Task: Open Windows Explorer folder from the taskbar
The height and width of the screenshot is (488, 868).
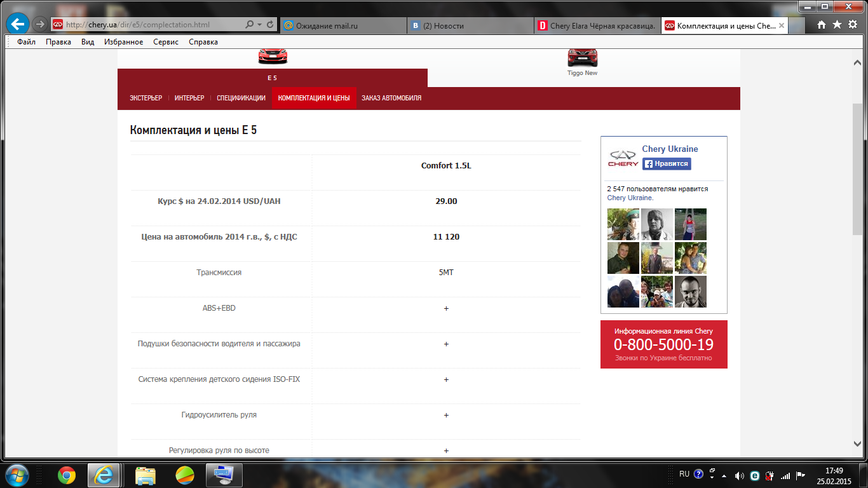Action: [x=146, y=475]
